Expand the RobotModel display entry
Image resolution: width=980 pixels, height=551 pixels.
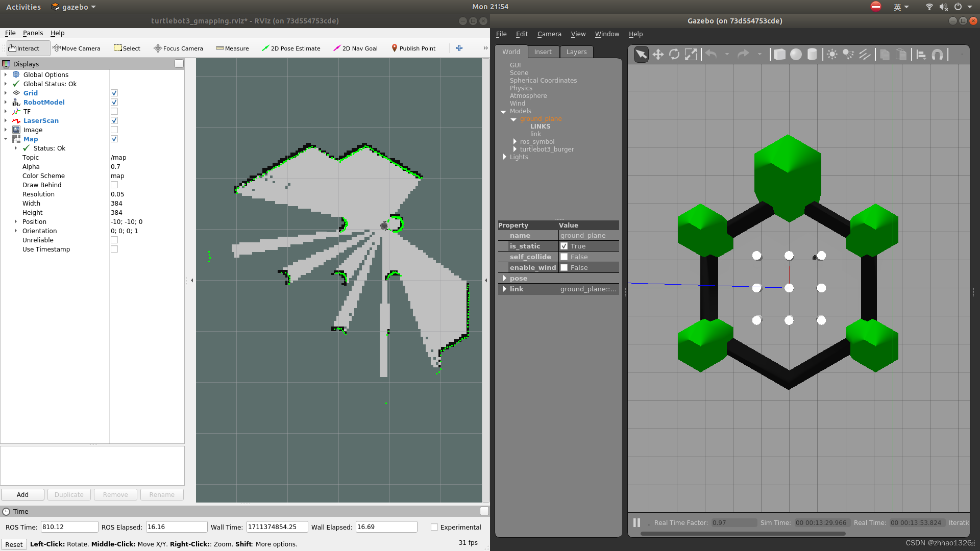click(x=6, y=102)
